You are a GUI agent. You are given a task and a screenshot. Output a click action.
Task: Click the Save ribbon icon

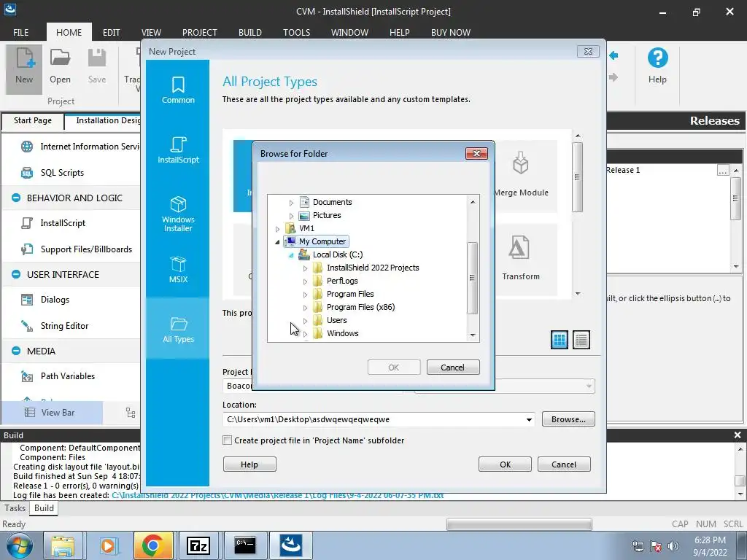(97, 68)
